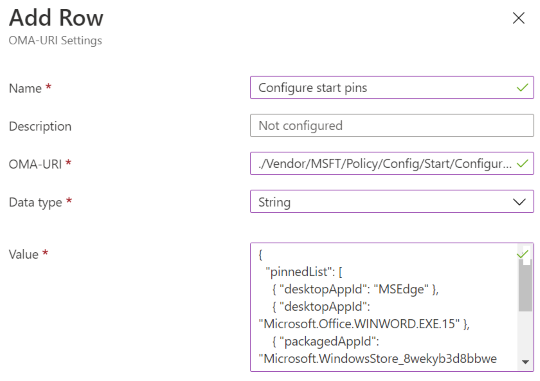Click in the Configure start pins name field
540x381 pixels.
click(x=392, y=87)
